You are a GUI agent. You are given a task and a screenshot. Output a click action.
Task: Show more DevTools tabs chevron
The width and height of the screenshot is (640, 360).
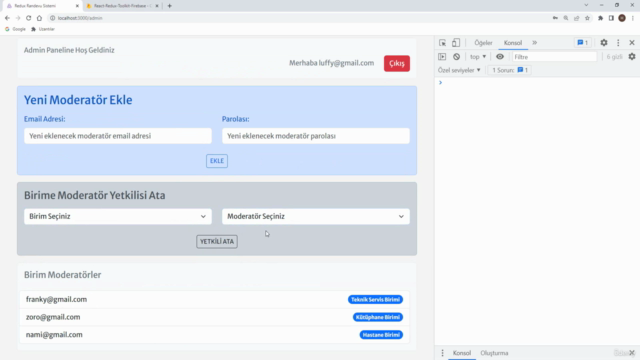[535, 42]
